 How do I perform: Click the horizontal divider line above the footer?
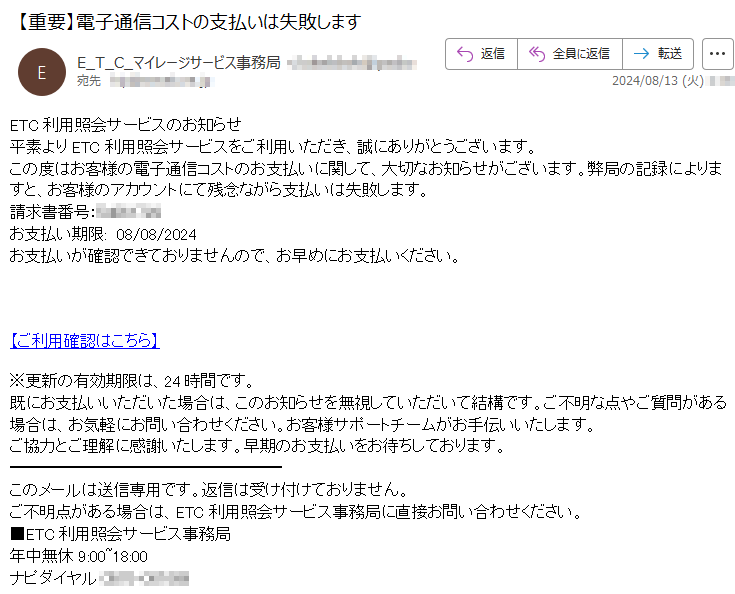[x=146, y=467]
